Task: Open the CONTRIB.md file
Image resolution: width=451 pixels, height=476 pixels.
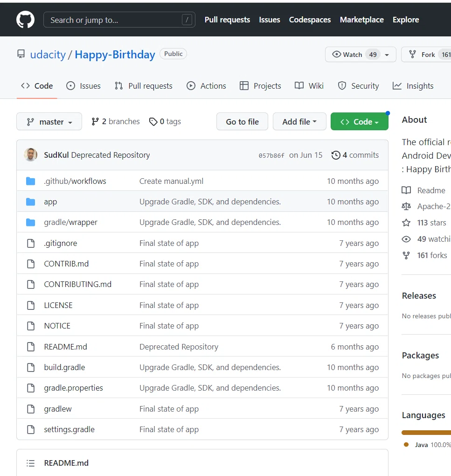Action: point(66,264)
